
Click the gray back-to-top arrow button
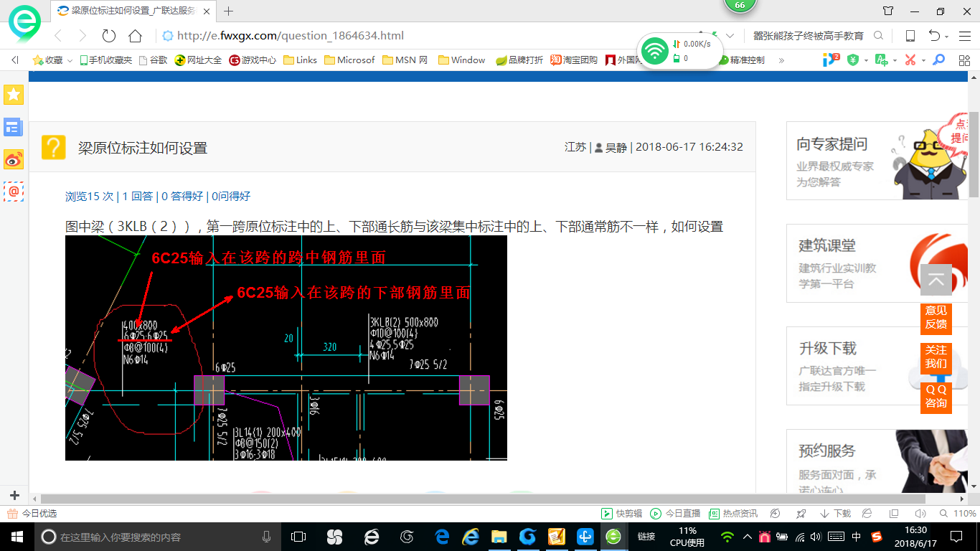(936, 280)
